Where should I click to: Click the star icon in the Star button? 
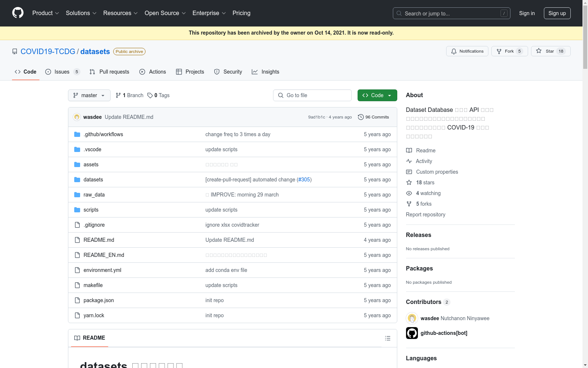[x=539, y=51]
